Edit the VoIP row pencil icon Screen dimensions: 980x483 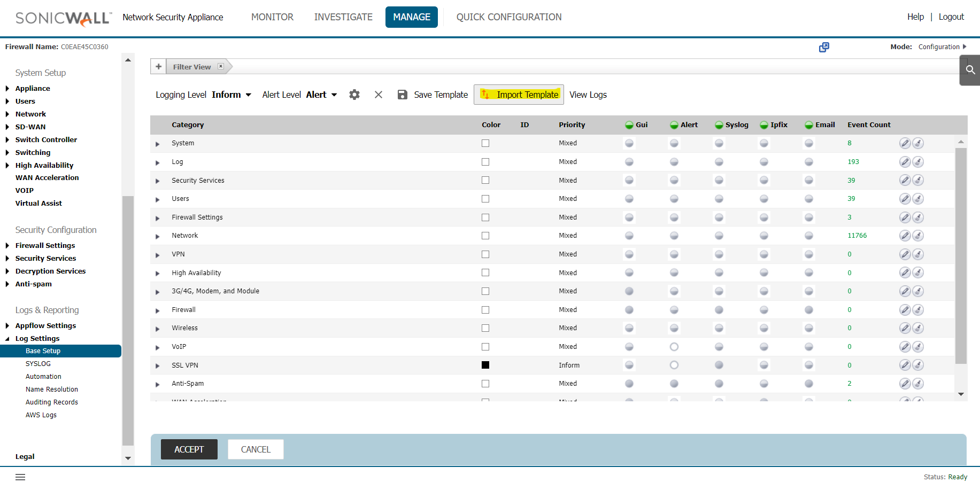coord(905,347)
